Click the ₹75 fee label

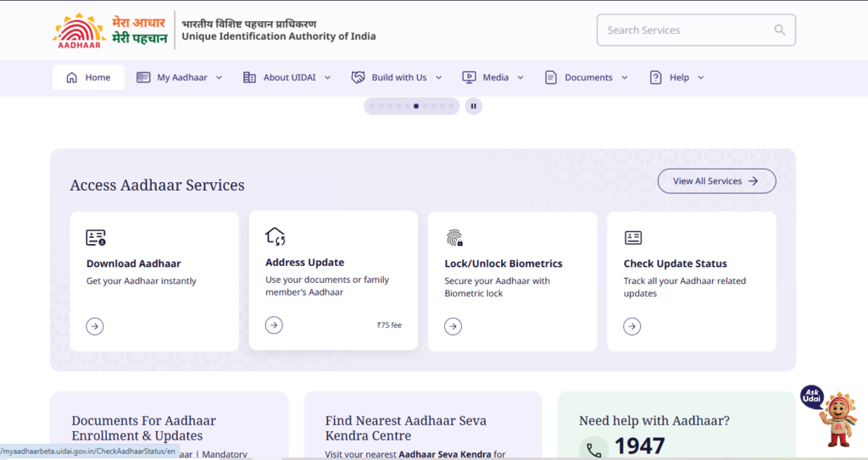(389, 325)
